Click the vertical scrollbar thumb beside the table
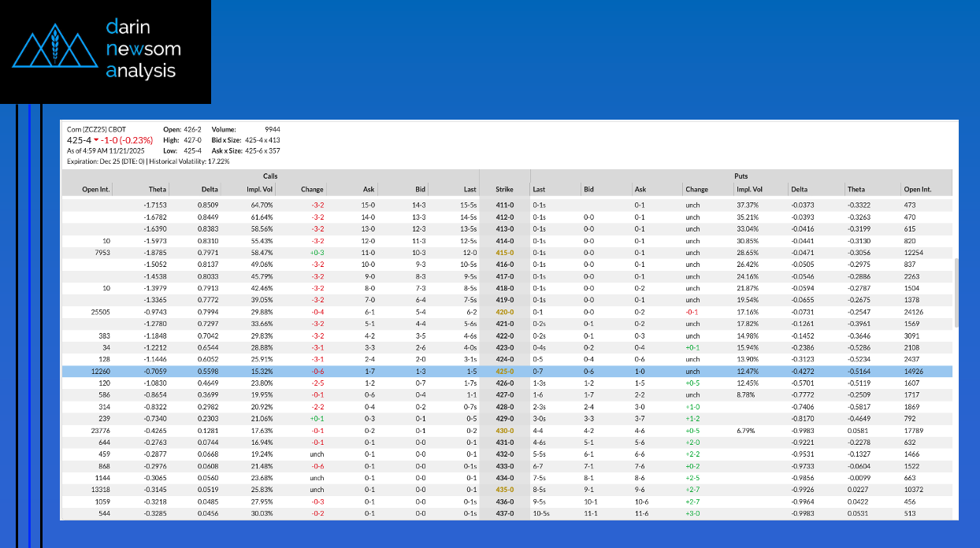Screen dimensions: 980x548 [956, 291]
